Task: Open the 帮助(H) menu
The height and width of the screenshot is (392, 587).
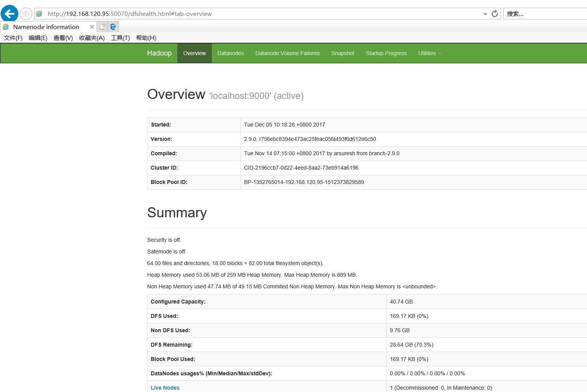Action: point(146,38)
